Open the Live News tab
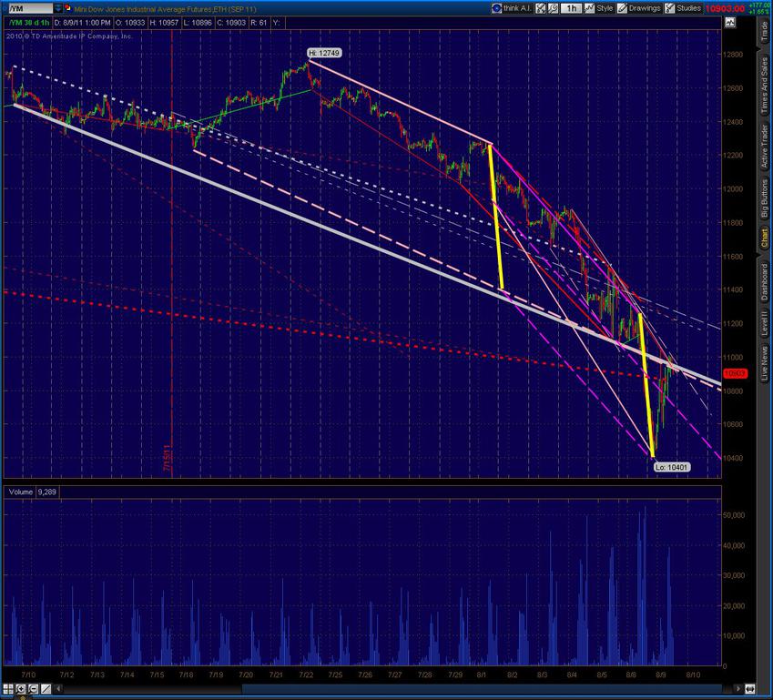773x700 pixels. pos(764,362)
